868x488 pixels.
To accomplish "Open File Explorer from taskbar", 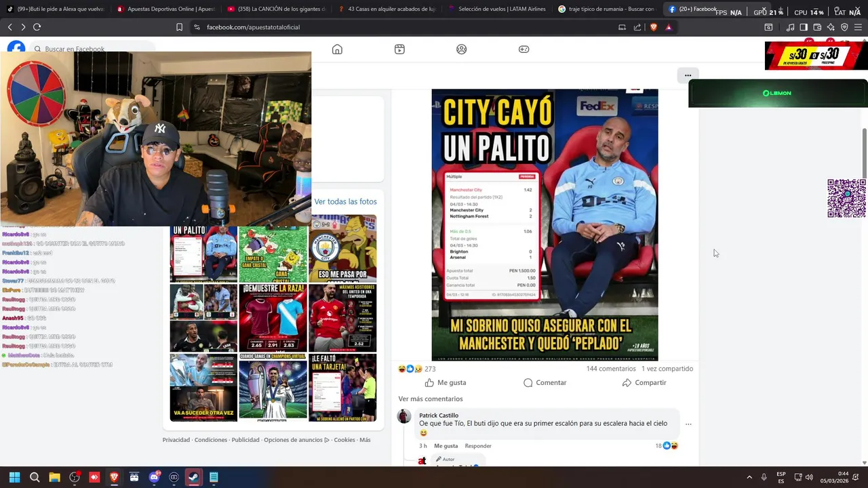I will click(54, 477).
